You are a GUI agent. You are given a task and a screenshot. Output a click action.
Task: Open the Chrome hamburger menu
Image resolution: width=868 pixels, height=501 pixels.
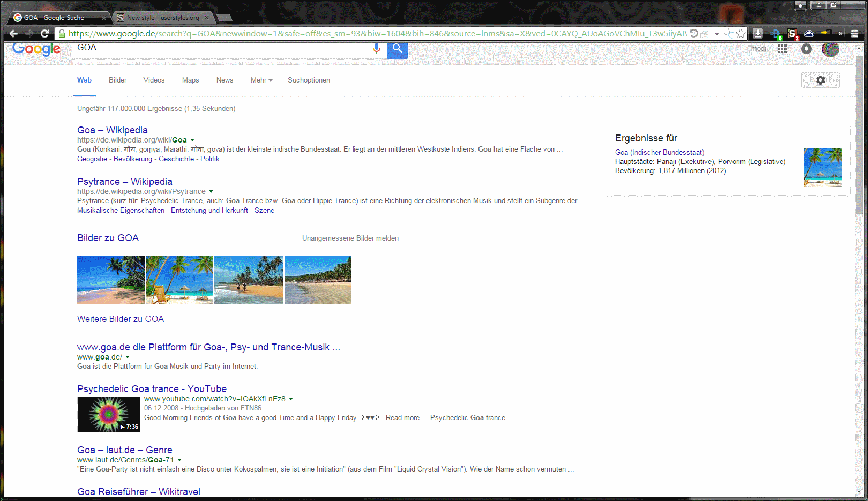tap(855, 34)
